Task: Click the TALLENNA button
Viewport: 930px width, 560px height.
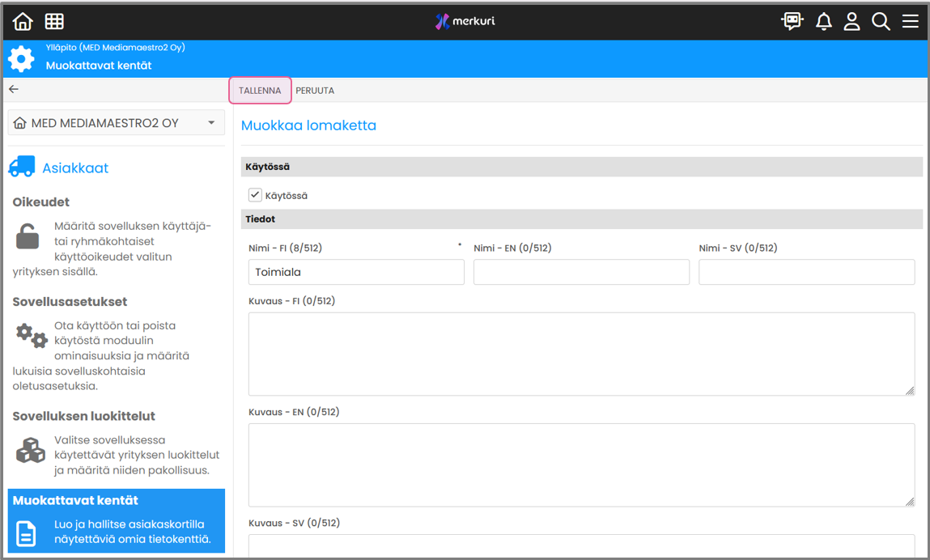Action: tap(260, 91)
